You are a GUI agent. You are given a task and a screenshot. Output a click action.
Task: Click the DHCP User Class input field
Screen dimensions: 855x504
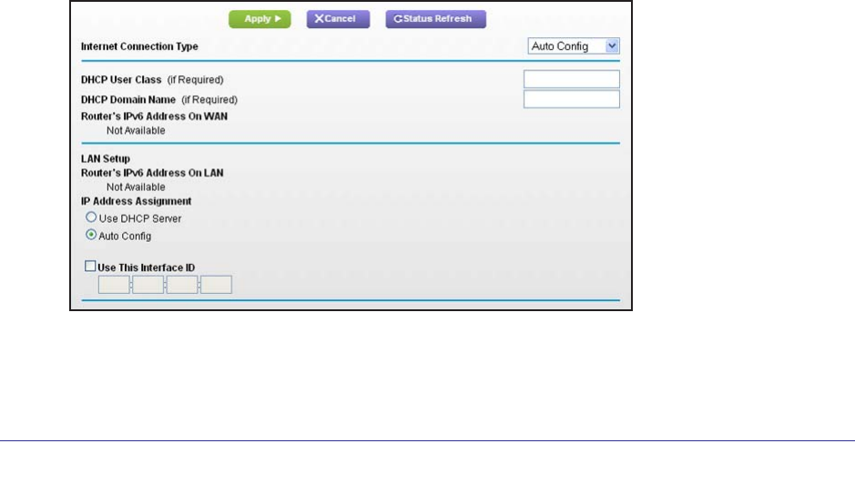pos(572,79)
